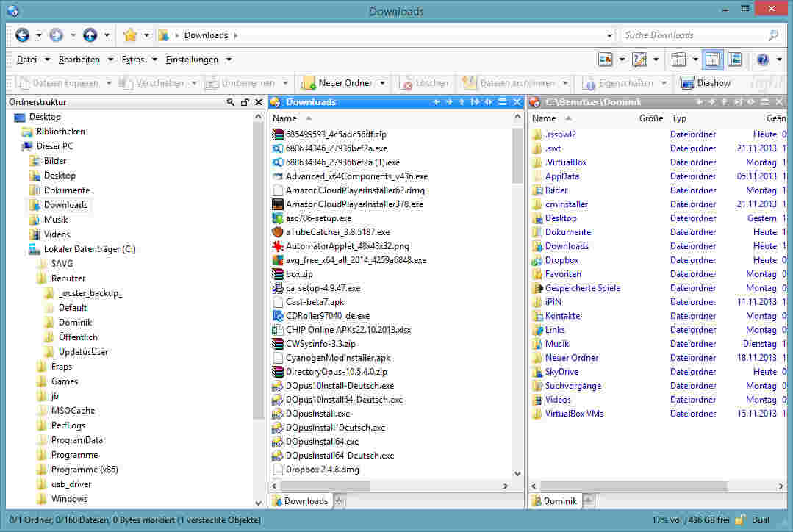Click the magnifier icon in Ordnerstruktur header

pos(232,102)
